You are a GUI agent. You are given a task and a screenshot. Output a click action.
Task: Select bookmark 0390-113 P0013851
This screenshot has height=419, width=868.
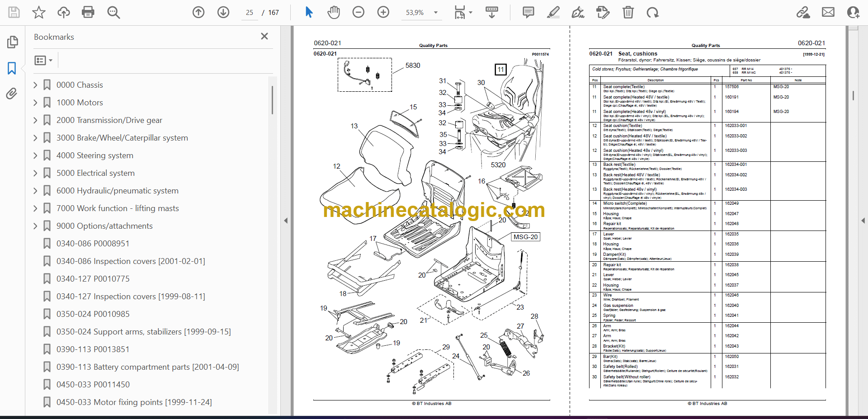93,349
